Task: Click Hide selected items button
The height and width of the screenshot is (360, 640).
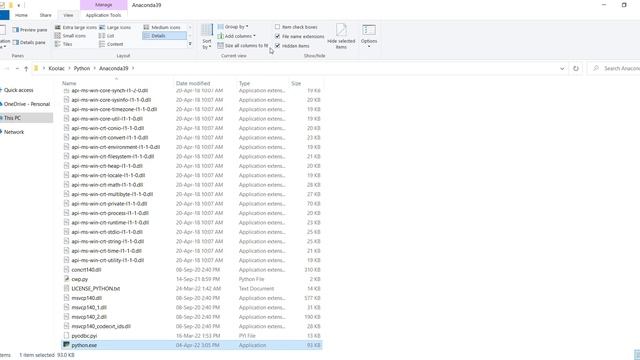Action: coord(341,36)
